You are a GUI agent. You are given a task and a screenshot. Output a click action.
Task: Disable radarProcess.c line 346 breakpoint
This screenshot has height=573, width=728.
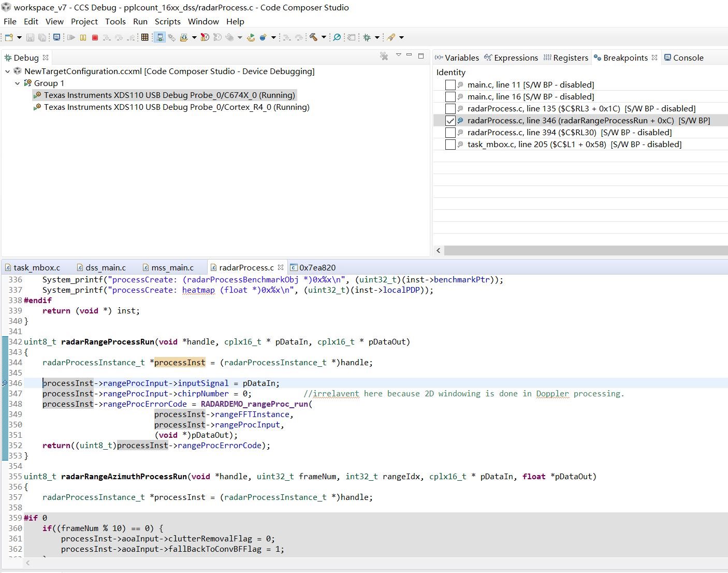450,121
